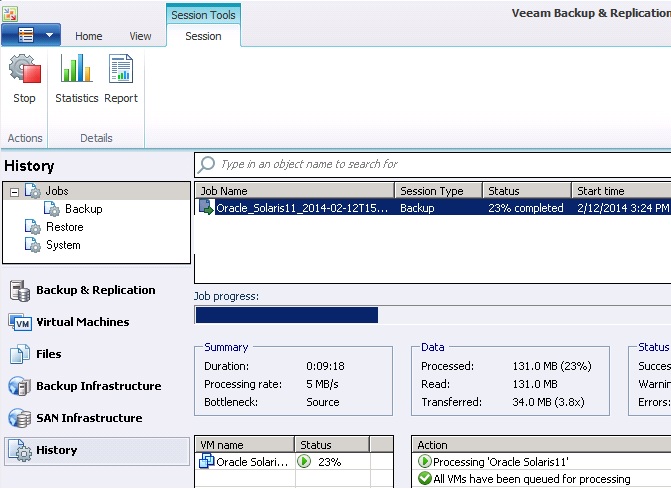Click the Backup node icon in tree
The width and height of the screenshot is (671, 489).
(x=52, y=209)
